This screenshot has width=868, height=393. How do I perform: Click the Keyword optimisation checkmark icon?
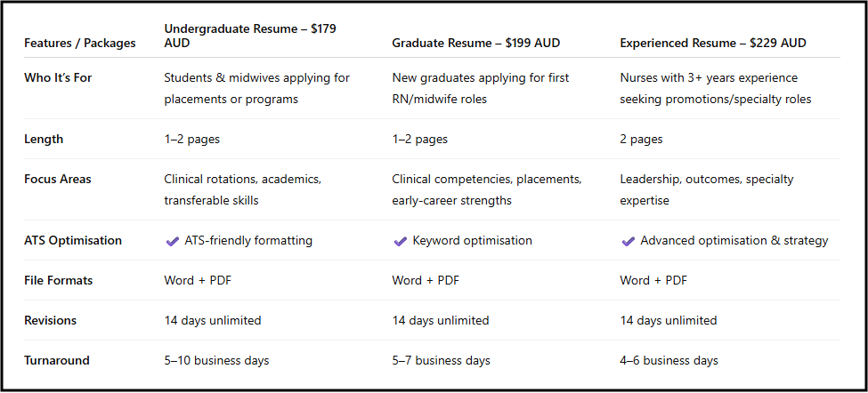click(x=400, y=241)
